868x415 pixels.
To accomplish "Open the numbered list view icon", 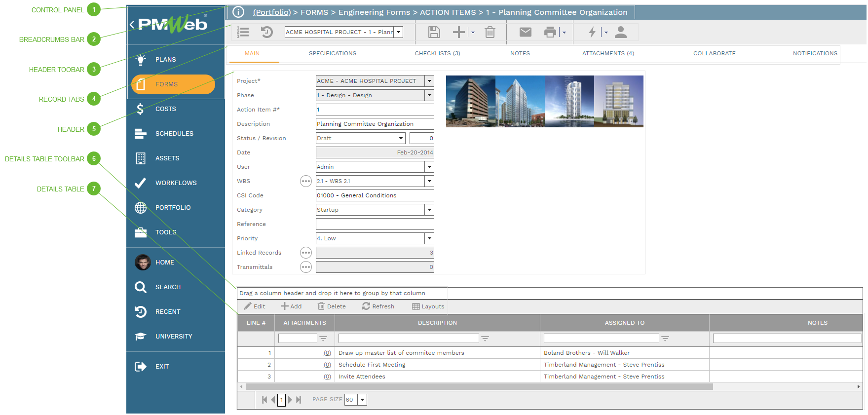I will [243, 32].
